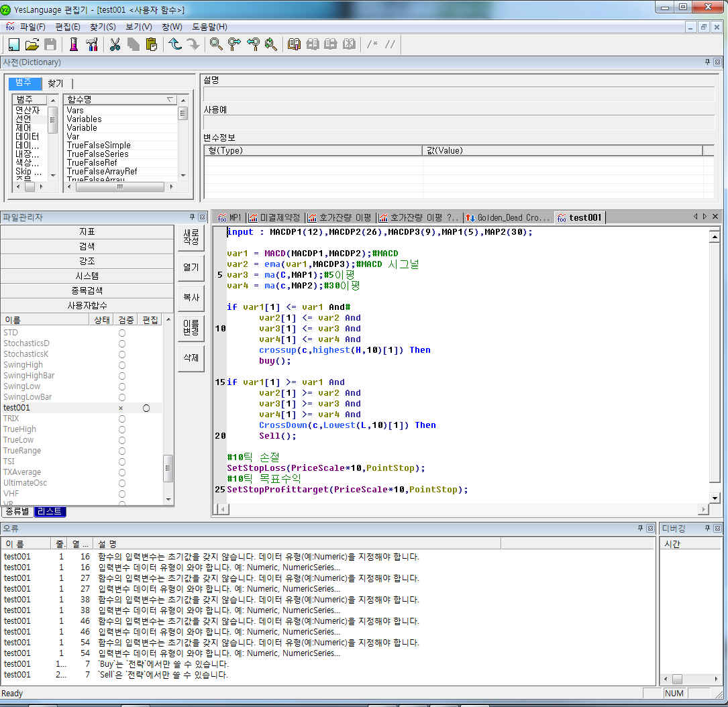
Task: Pin the Dictionary panel
Action: [x=708, y=62]
